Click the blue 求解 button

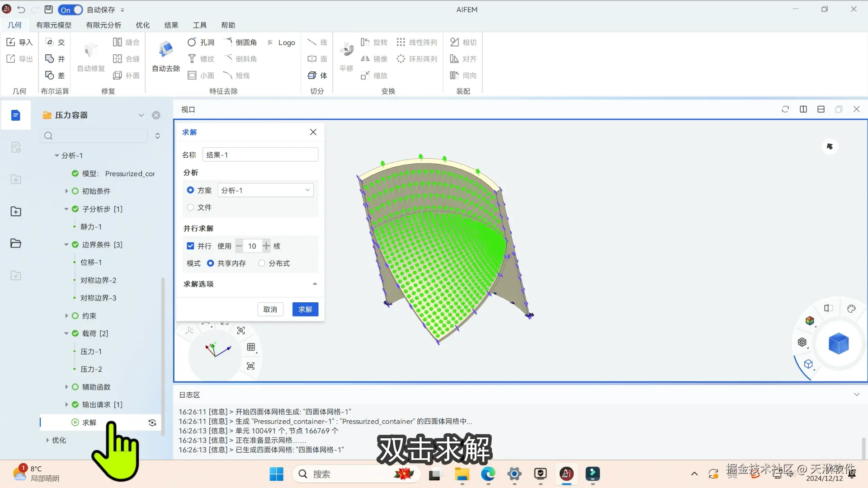point(305,310)
